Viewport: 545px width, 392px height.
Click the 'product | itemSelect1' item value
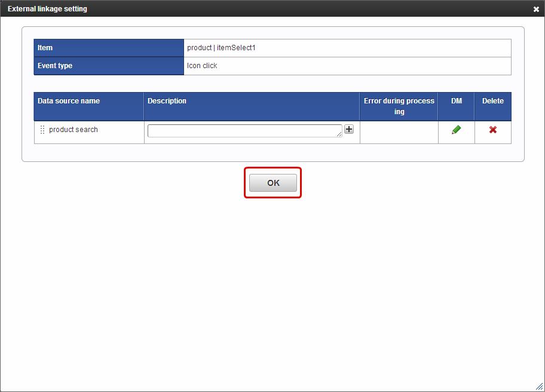[221, 48]
